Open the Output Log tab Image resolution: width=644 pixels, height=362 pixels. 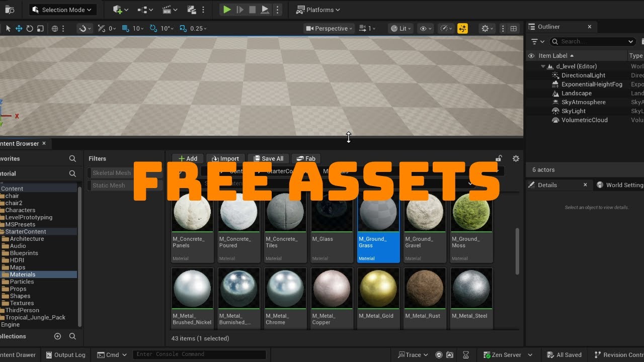click(65, 355)
